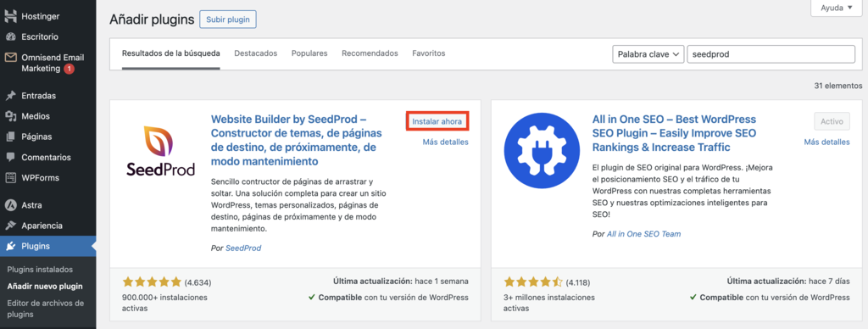Click the red notification badge on Omnisend
Image resolution: width=868 pixels, height=329 pixels.
(69, 69)
